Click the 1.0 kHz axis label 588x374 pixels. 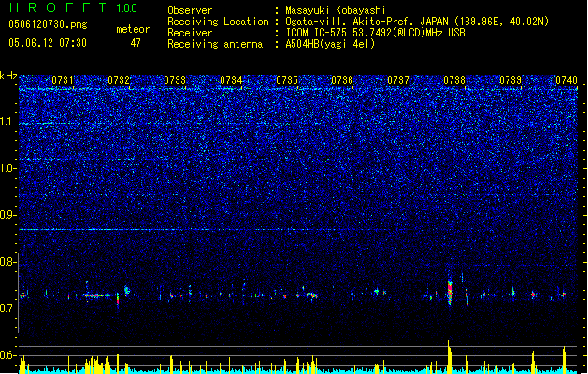7,168
